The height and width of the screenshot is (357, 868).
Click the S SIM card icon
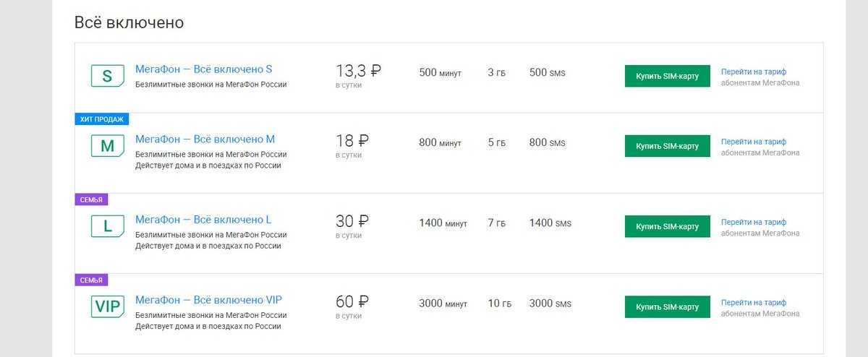coord(107,76)
